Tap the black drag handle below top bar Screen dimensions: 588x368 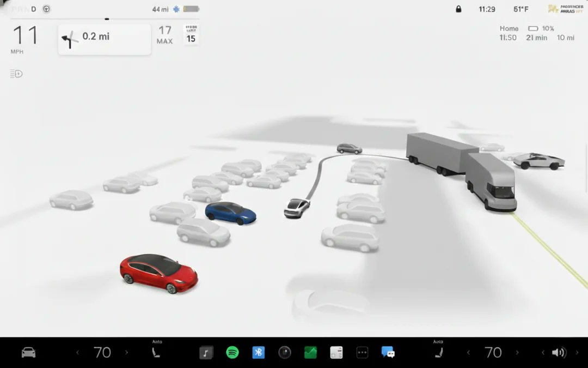pyautogui.click(x=107, y=19)
